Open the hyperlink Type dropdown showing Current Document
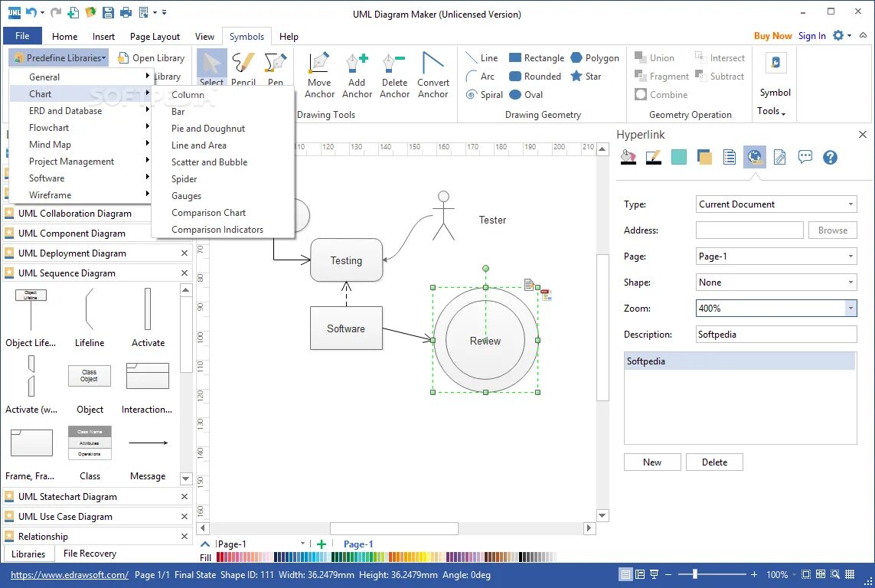This screenshot has width=875, height=588. [x=775, y=204]
